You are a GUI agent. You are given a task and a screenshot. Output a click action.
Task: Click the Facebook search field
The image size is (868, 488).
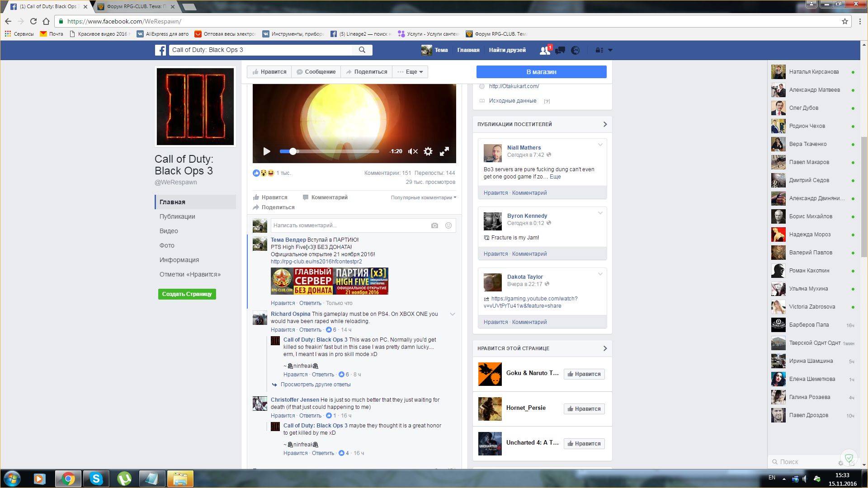[x=260, y=50]
